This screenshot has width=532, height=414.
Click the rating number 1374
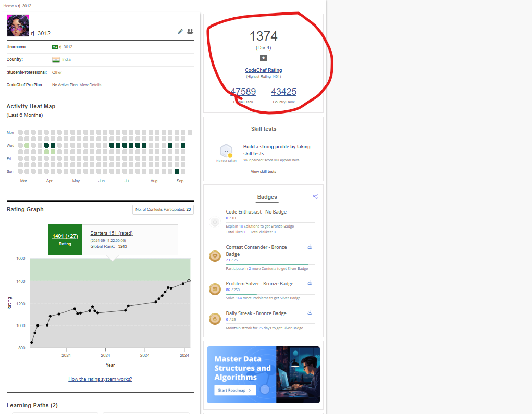click(264, 36)
